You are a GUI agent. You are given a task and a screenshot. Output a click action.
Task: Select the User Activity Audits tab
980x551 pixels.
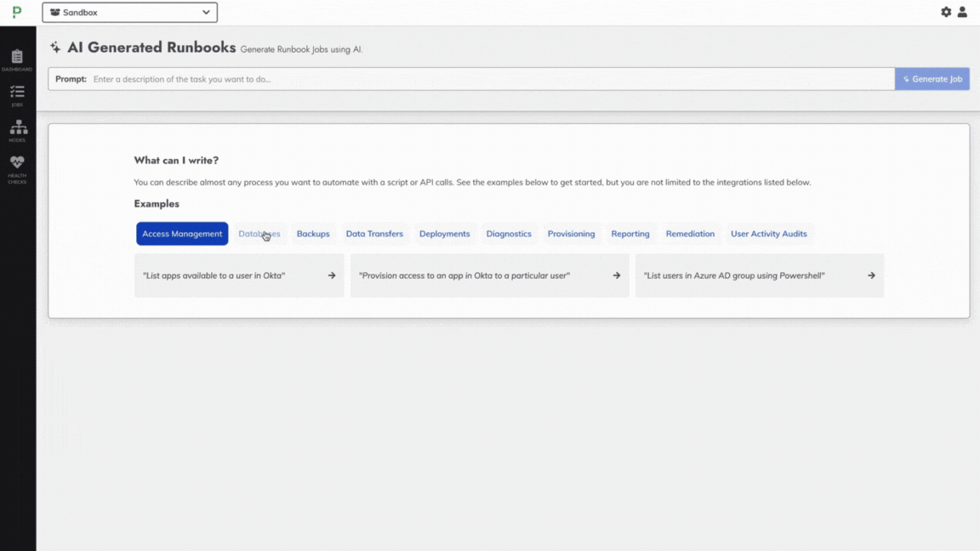pos(768,234)
